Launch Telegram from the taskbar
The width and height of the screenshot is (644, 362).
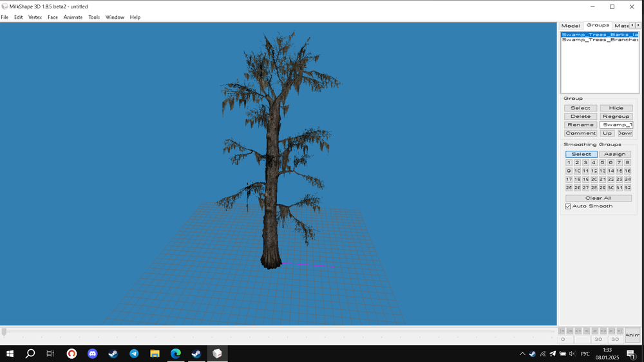[134, 354]
